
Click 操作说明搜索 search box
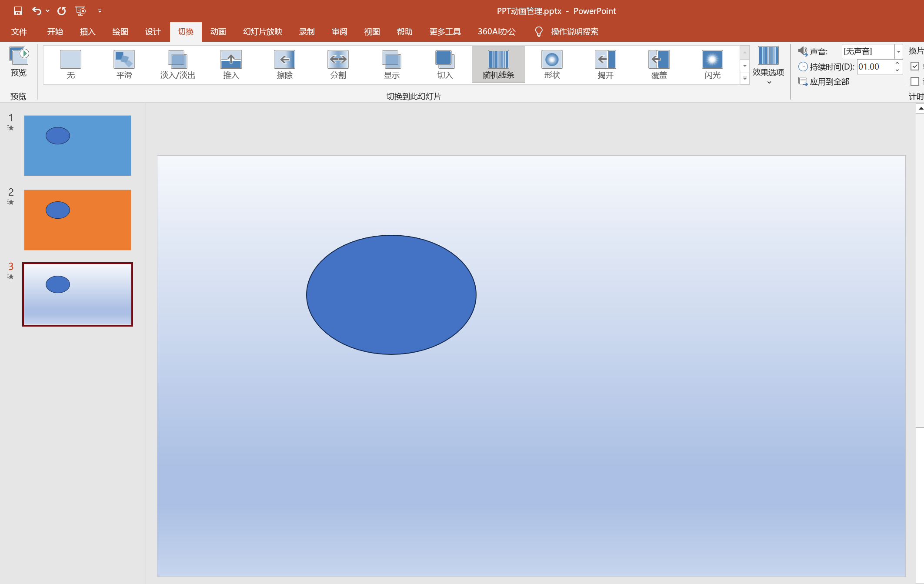click(x=574, y=32)
